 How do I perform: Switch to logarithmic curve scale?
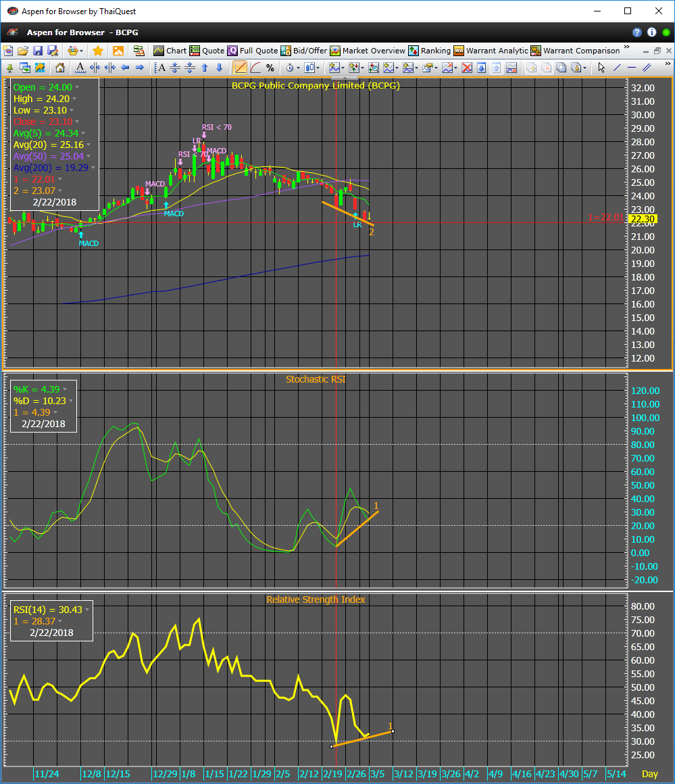coord(255,68)
